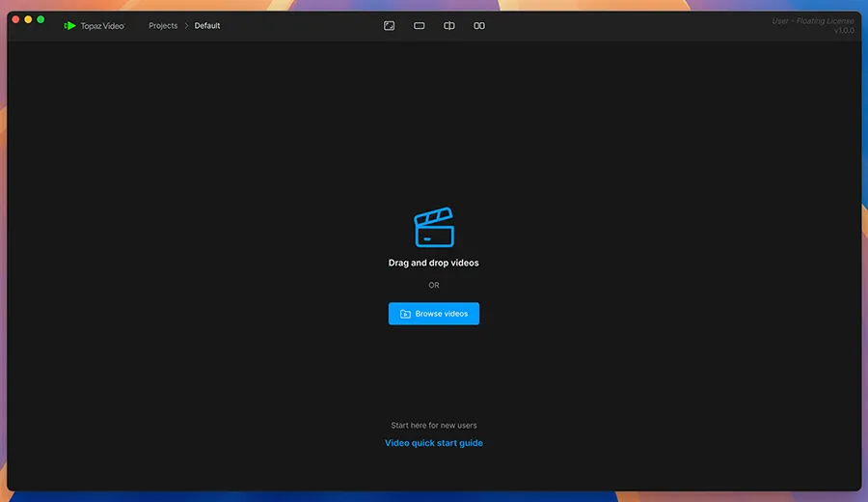
Task: Click the blue clapperboard icon
Action: click(x=434, y=228)
